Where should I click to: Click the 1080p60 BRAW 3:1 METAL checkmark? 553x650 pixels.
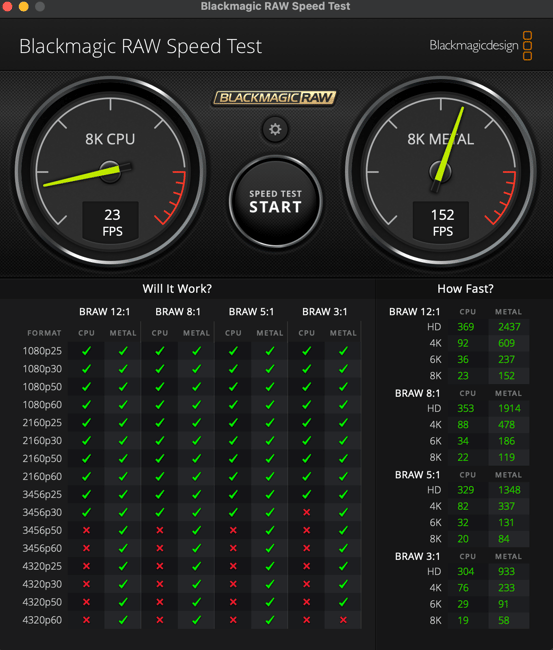click(343, 405)
